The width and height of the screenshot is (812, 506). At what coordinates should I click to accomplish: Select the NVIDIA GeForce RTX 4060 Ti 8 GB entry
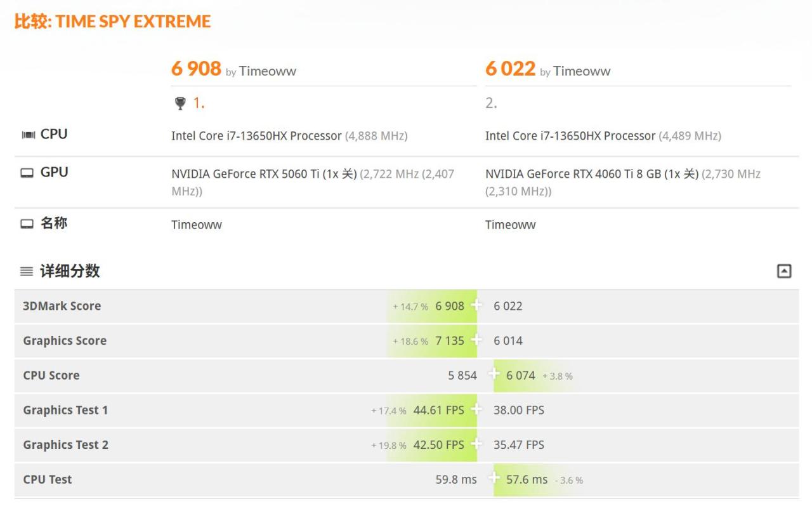(592, 174)
